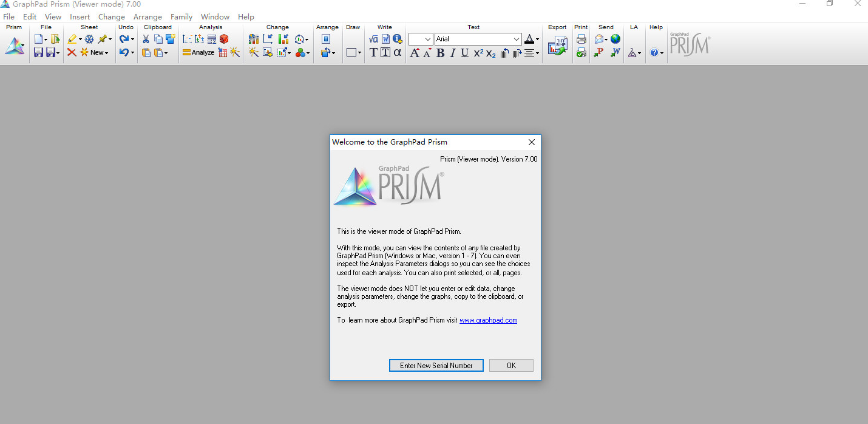Viewport: 868px width, 424px height.
Task: Open the Arial font name dropdown
Action: click(x=478, y=39)
